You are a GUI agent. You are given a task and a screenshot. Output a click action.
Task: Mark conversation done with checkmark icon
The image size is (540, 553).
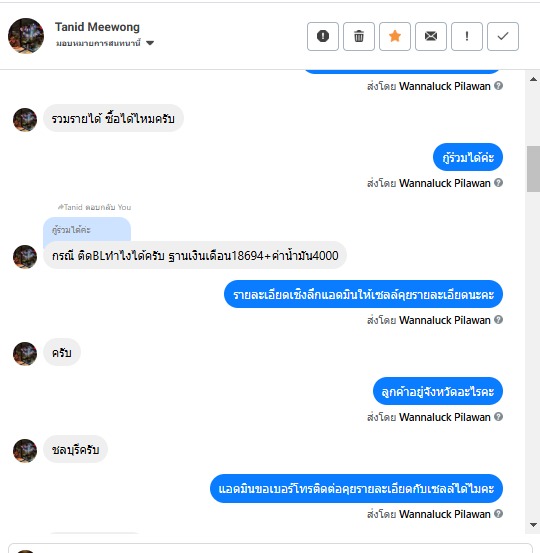503,36
